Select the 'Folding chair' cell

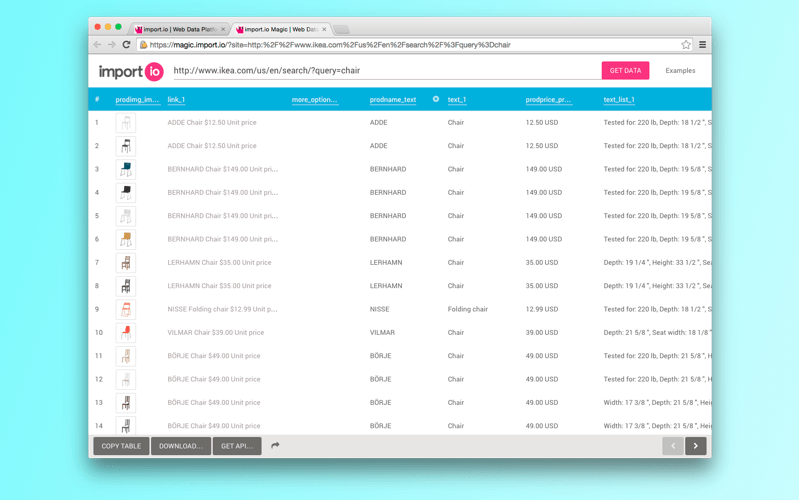(467, 309)
